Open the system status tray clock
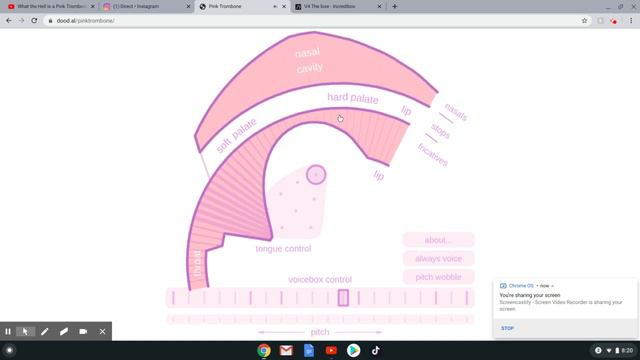The height and width of the screenshot is (360, 640). click(627, 350)
